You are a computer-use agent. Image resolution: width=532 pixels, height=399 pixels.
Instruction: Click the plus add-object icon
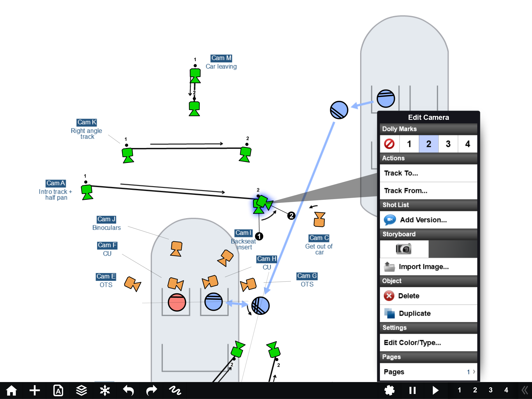click(x=35, y=390)
